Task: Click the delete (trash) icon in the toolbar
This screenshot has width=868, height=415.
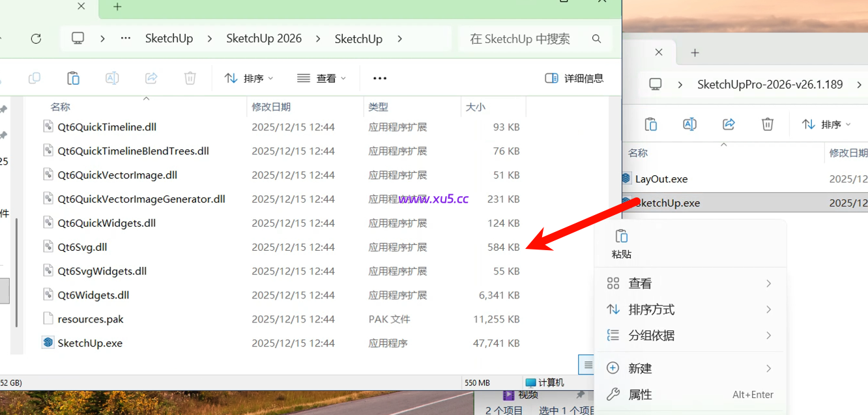Action: pos(190,78)
